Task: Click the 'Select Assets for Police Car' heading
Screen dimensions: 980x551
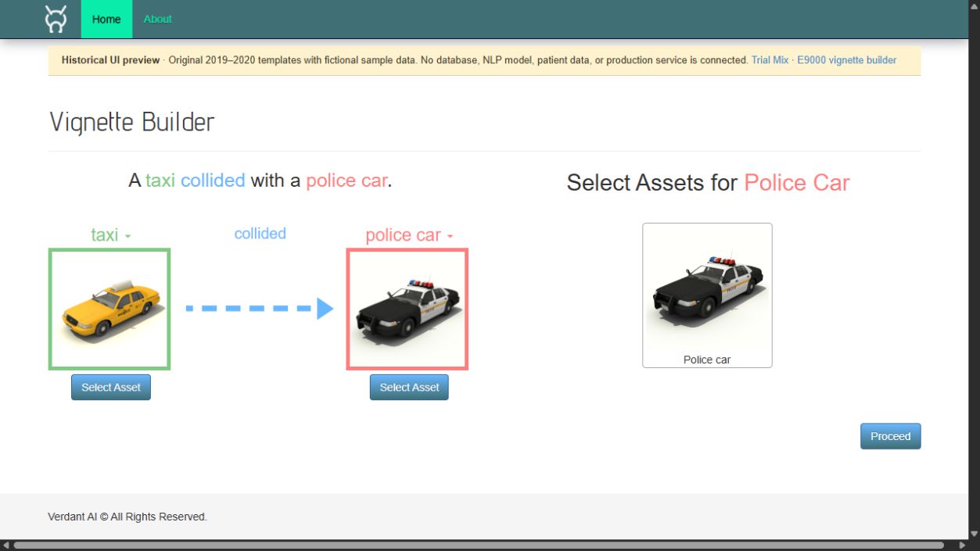Action: (708, 183)
